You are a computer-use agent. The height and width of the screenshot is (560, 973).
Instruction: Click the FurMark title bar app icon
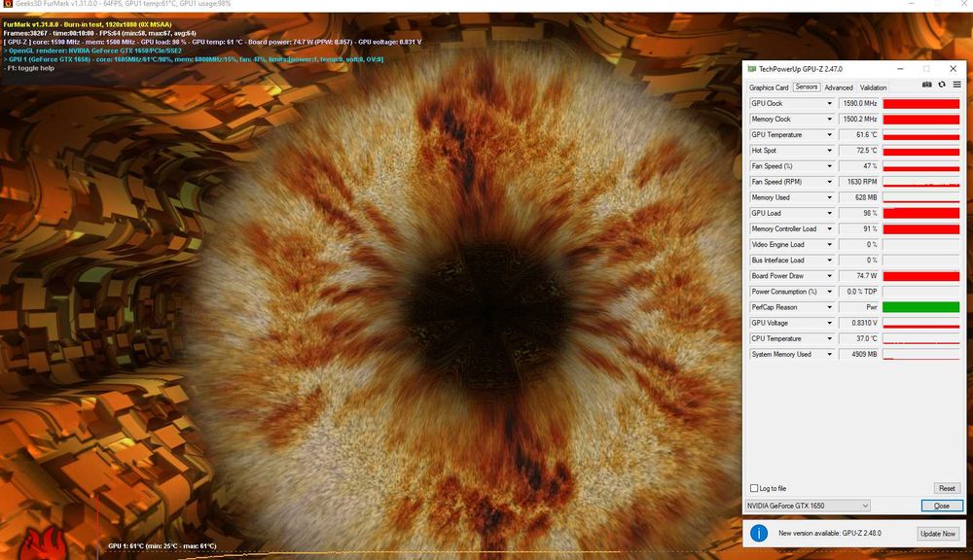coord(8,4)
